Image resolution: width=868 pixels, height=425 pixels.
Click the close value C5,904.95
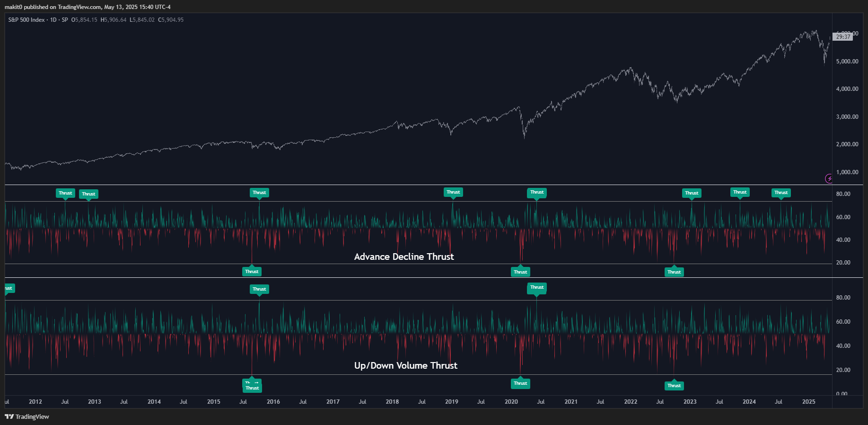[171, 20]
